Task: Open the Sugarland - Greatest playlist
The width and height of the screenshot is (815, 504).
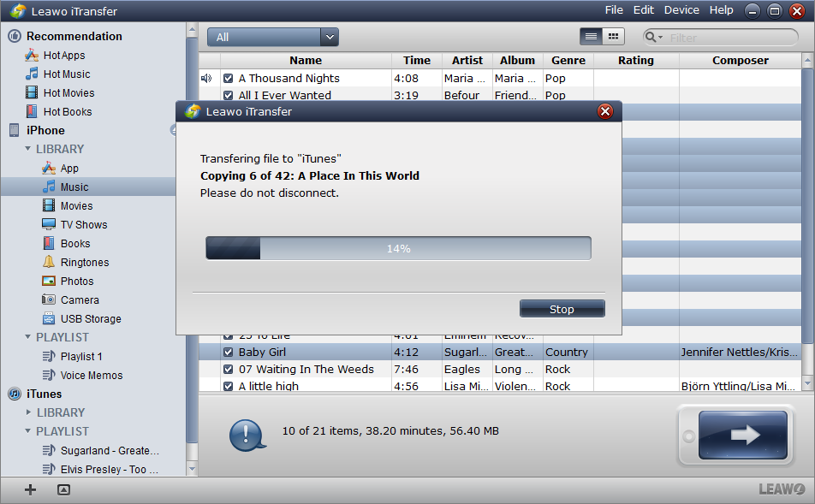Action: click(x=100, y=450)
